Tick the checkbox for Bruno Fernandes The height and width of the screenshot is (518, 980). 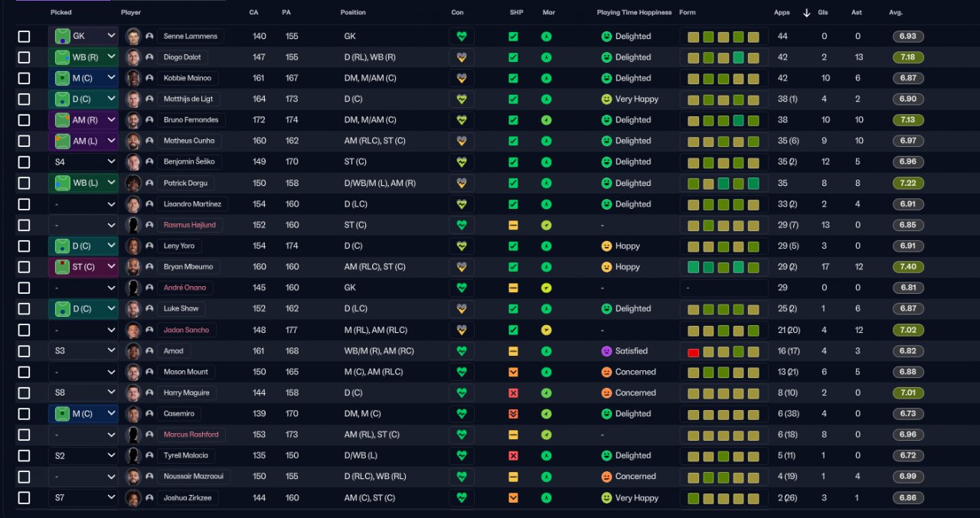click(x=24, y=120)
